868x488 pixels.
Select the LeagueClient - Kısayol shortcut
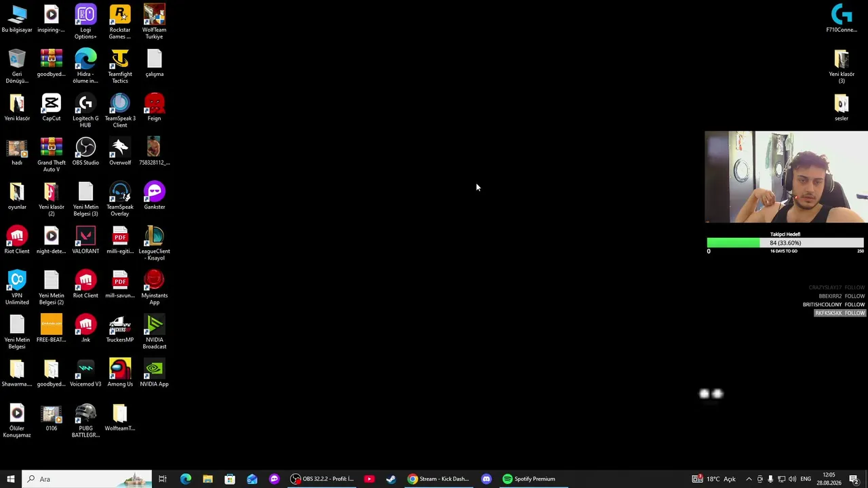(155, 243)
